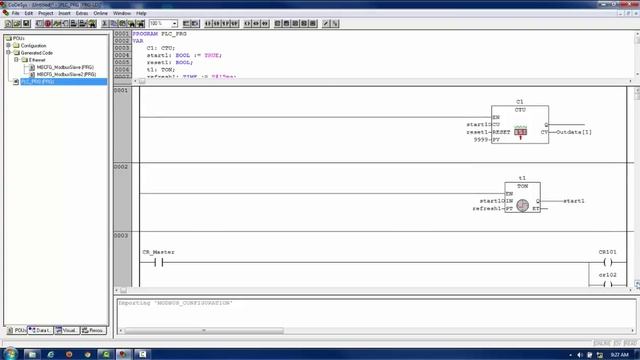Viewport: 640px width, 360px height.
Task: Click the cr102 coil
Action: coord(607,284)
